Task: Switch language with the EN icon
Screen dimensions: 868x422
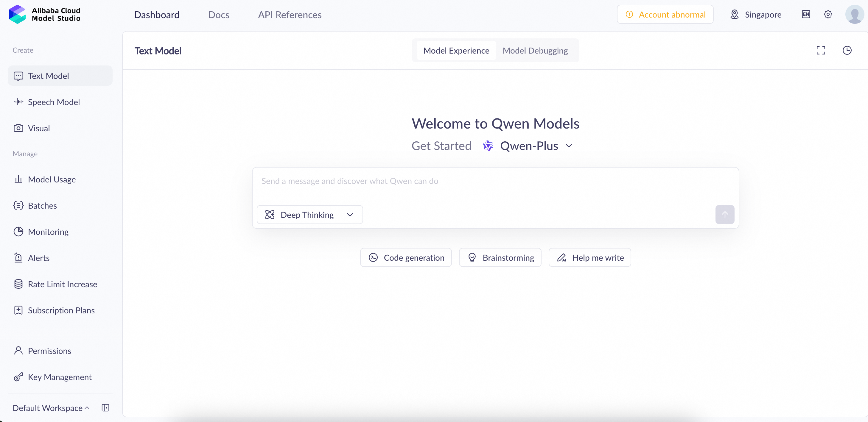Action: tap(806, 15)
